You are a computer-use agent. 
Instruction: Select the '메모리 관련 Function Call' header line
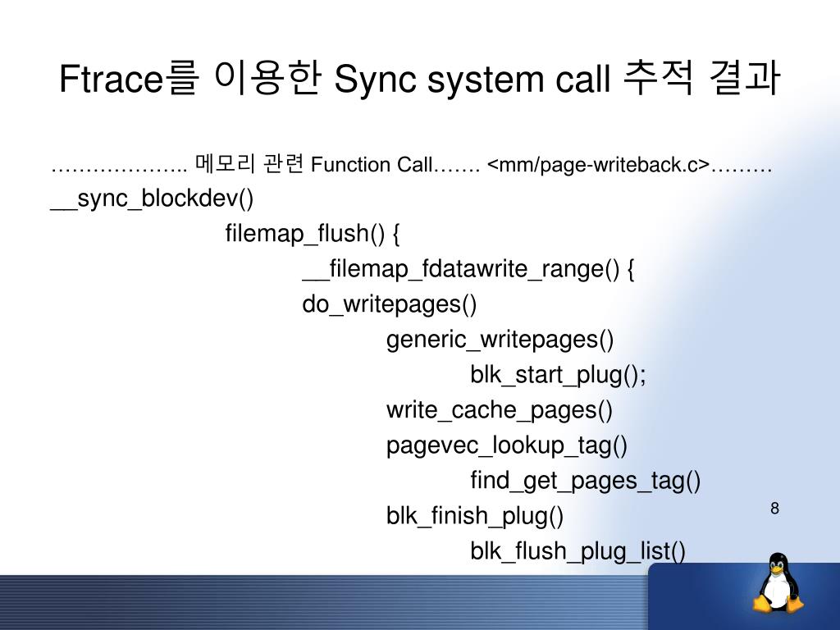point(412,164)
